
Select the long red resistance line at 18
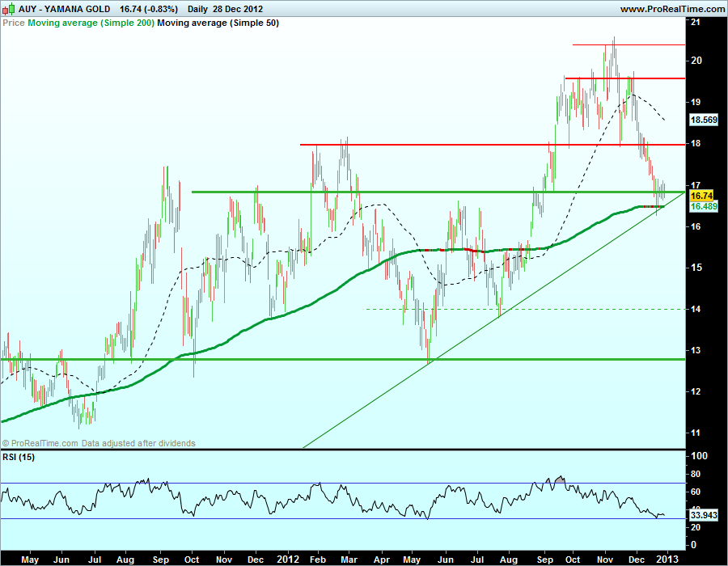tap(493, 145)
